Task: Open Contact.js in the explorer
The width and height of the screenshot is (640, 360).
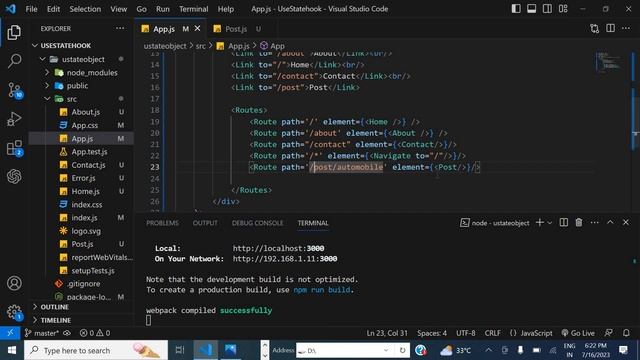Action: [x=88, y=165]
